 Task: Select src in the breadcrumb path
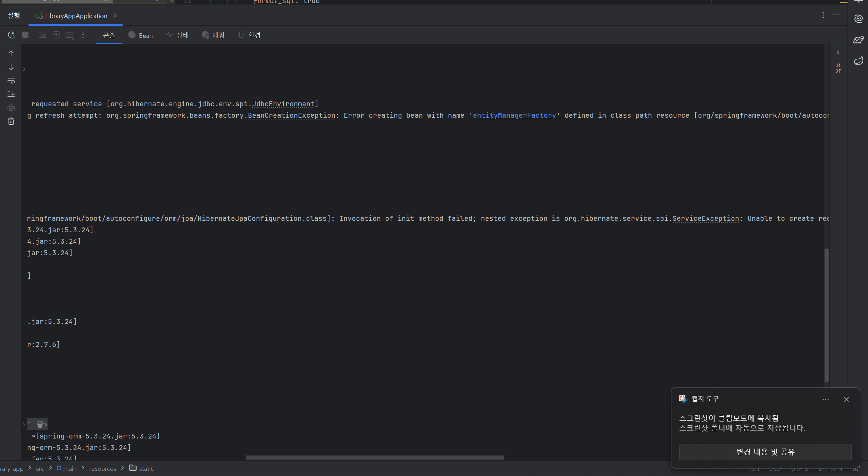(40, 469)
